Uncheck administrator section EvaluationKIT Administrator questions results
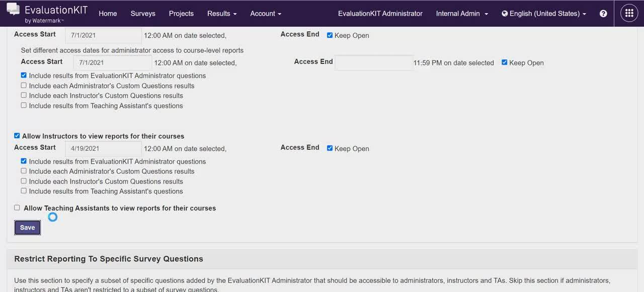 [x=24, y=76]
